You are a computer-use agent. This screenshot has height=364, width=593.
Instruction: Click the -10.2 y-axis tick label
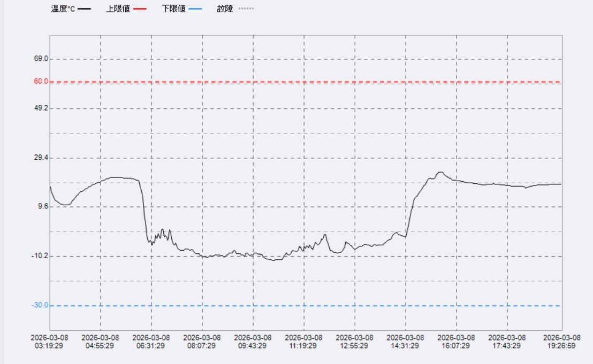pos(40,256)
